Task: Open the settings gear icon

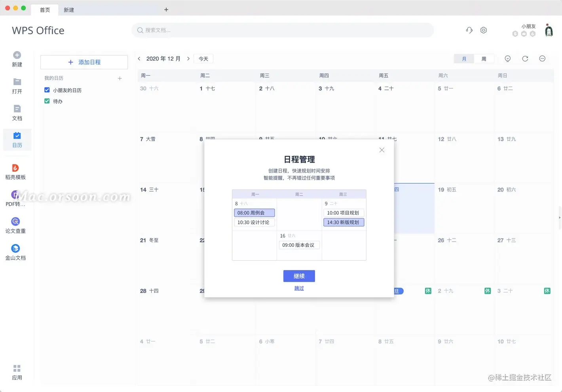Action: pyautogui.click(x=484, y=30)
